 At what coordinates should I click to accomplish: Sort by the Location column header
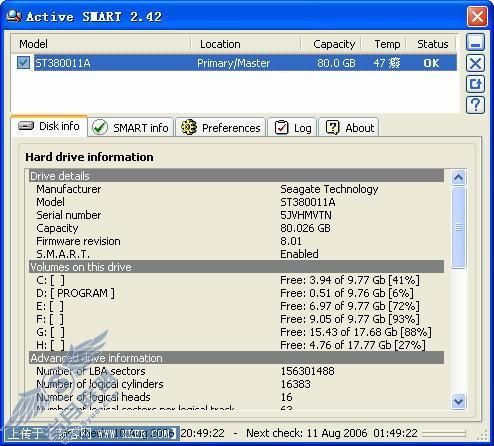click(x=246, y=44)
